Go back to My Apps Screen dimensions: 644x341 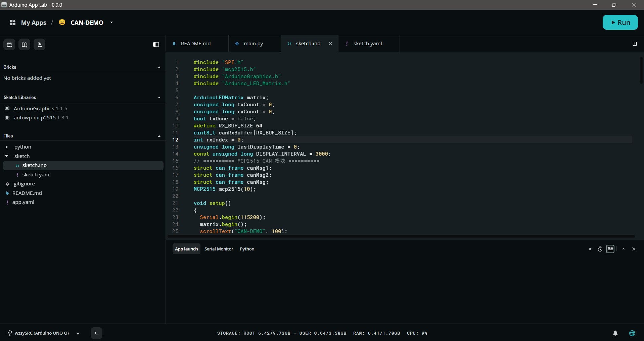point(34,22)
